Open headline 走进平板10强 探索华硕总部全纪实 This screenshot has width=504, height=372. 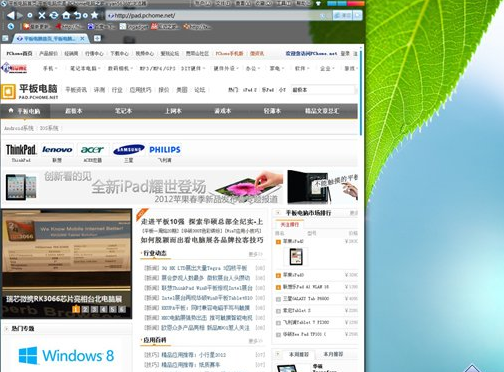pos(202,222)
